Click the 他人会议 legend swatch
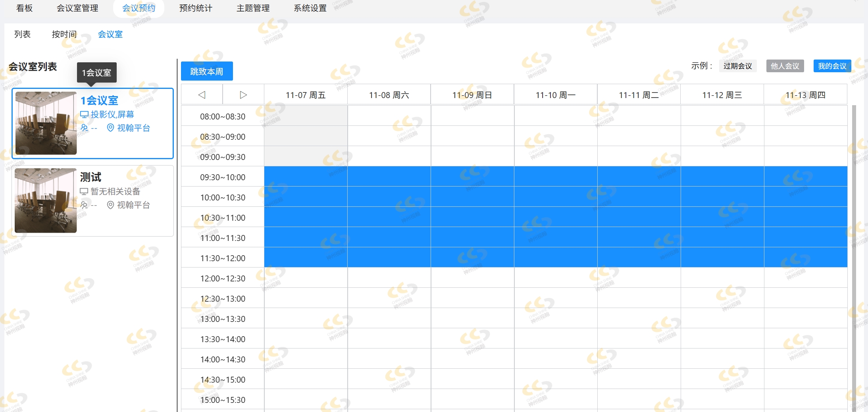This screenshot has height=412, width=868. click(785, 66)
